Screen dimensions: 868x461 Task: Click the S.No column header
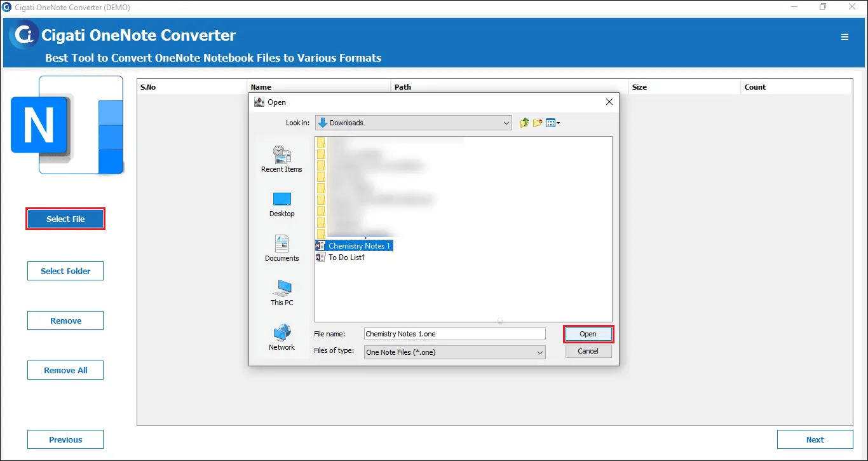point(192,87)
